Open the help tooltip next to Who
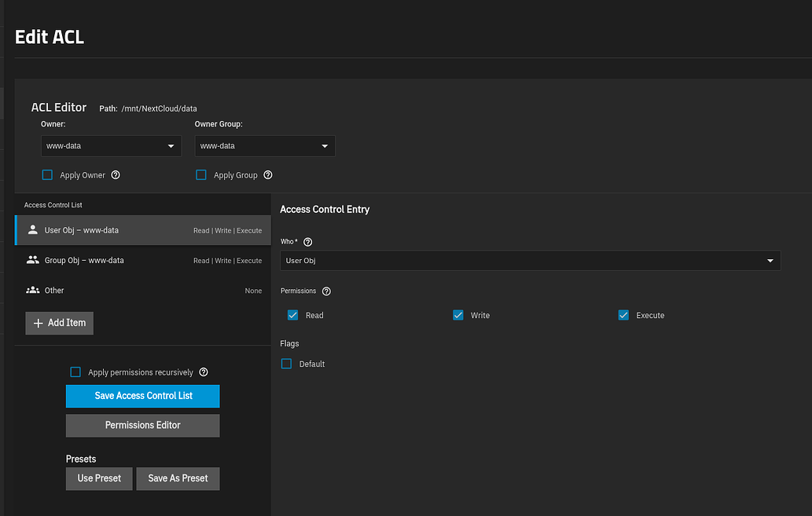This screenshot has height=516, width=812. (x=307, y=242)
